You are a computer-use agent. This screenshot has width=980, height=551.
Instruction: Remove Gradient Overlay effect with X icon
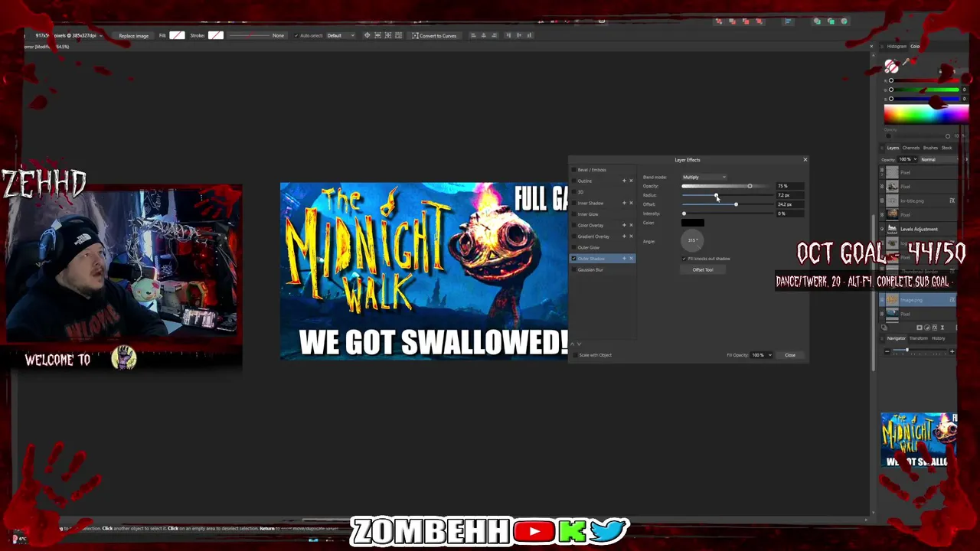[631, 236]
